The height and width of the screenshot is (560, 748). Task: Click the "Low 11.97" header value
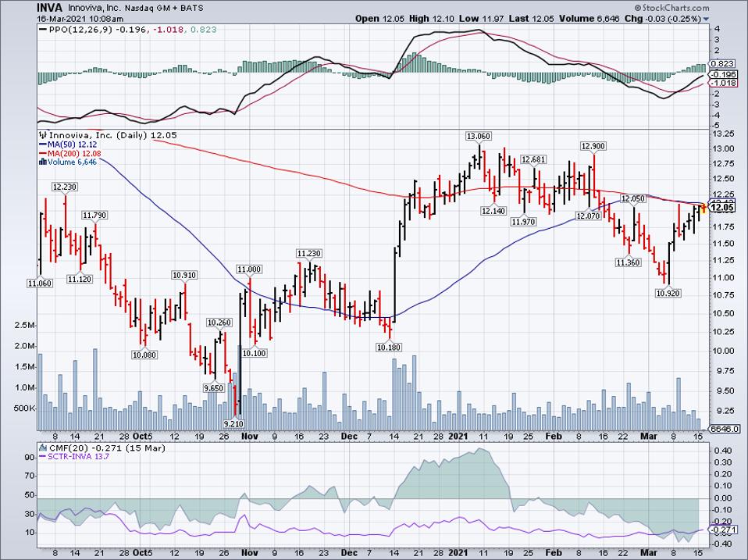point(481,19)
